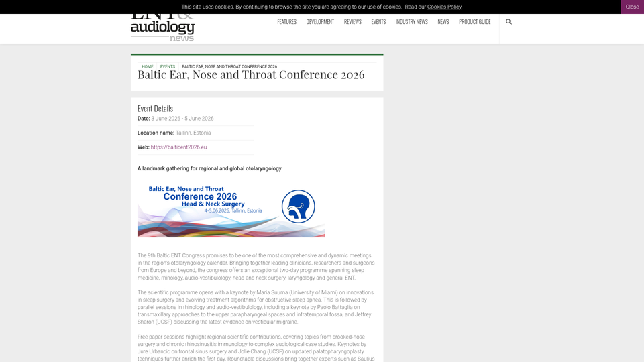Open the Events menu item
This screenshot has width=644, height=362.
point(378,21)
